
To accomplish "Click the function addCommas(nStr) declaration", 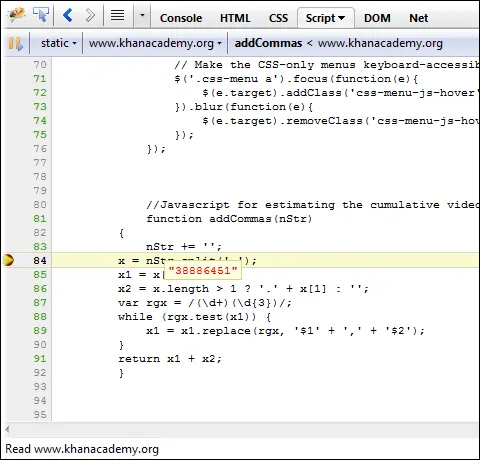I will [229, 219].
